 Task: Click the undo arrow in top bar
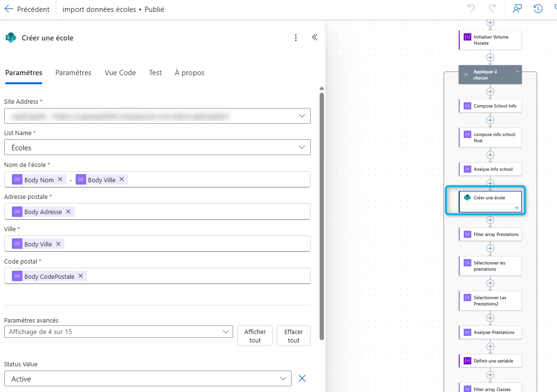471,9
